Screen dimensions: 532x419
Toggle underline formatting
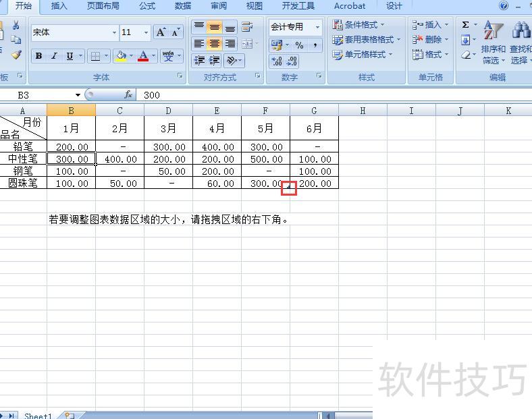(x=70, y=56)
